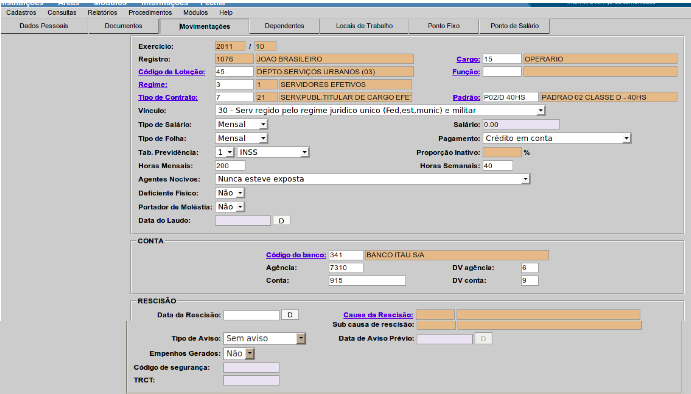Click the Agência input field
The image size is (691, 394).
[346, 268]
